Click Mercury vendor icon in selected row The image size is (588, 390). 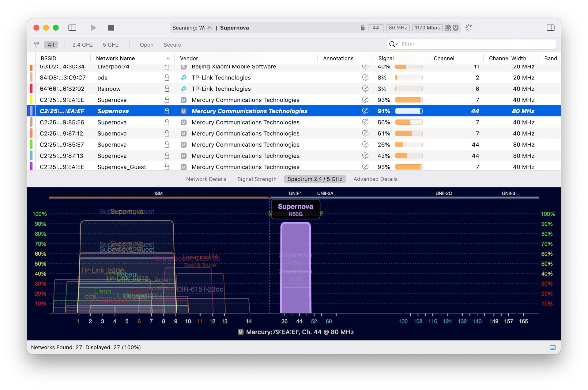(183, 111)
